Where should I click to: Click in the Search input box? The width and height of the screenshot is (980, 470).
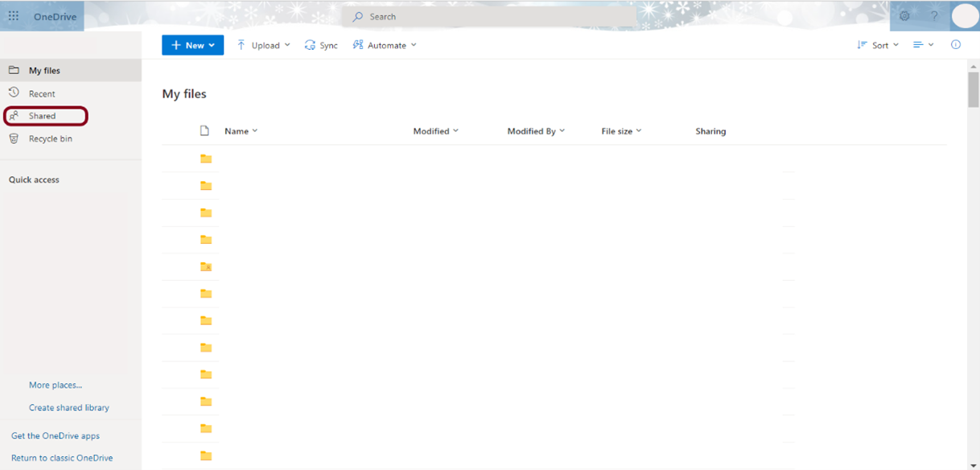coord(491,16)
